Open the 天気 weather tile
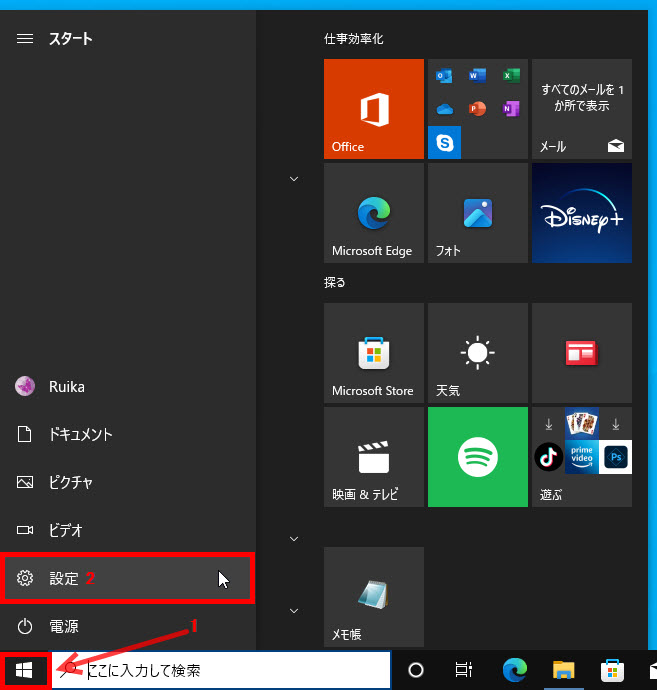This screenshot has width=657, height=690. coord(477,353)
